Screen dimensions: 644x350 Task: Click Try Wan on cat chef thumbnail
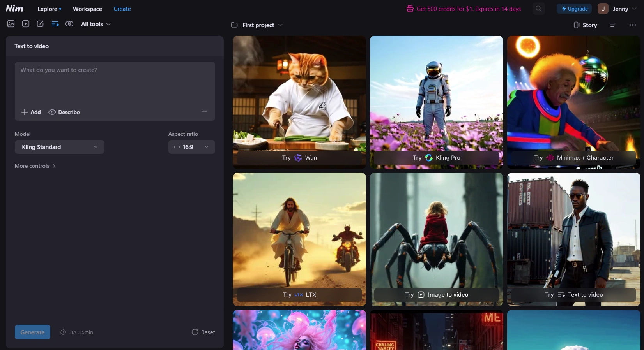pos(299,158)
